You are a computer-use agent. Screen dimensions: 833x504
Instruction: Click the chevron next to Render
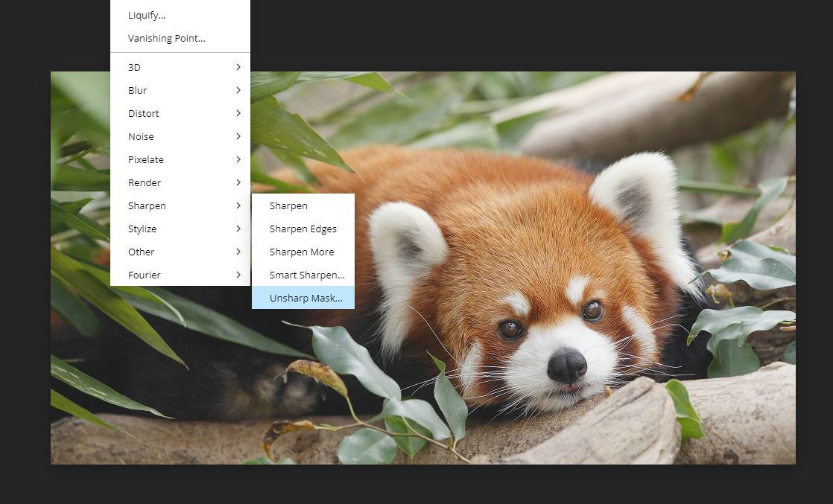(x=238, y=182)
